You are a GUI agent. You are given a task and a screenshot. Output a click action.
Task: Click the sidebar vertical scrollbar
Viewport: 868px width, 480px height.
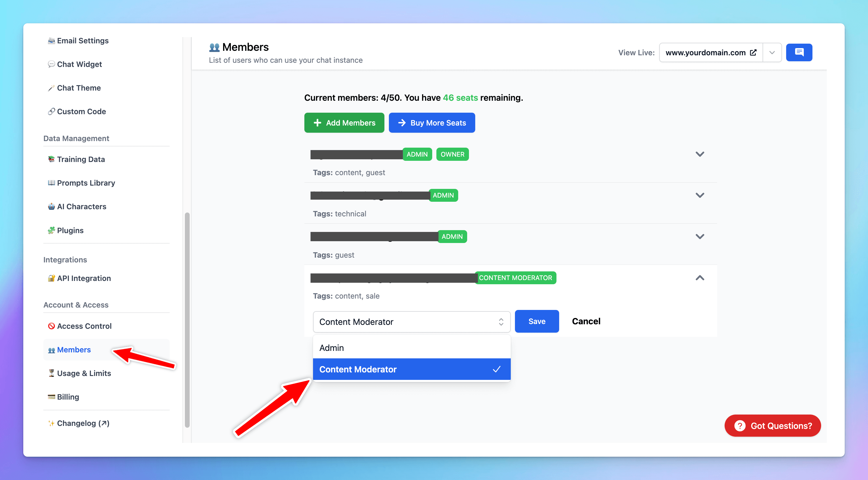click(x=187, y=320)
